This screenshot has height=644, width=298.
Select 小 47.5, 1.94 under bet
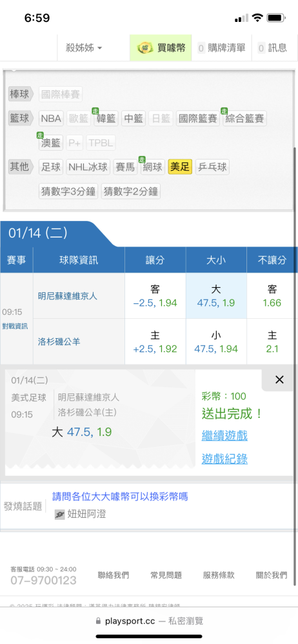pyautogui.click(x=216, y=342)
